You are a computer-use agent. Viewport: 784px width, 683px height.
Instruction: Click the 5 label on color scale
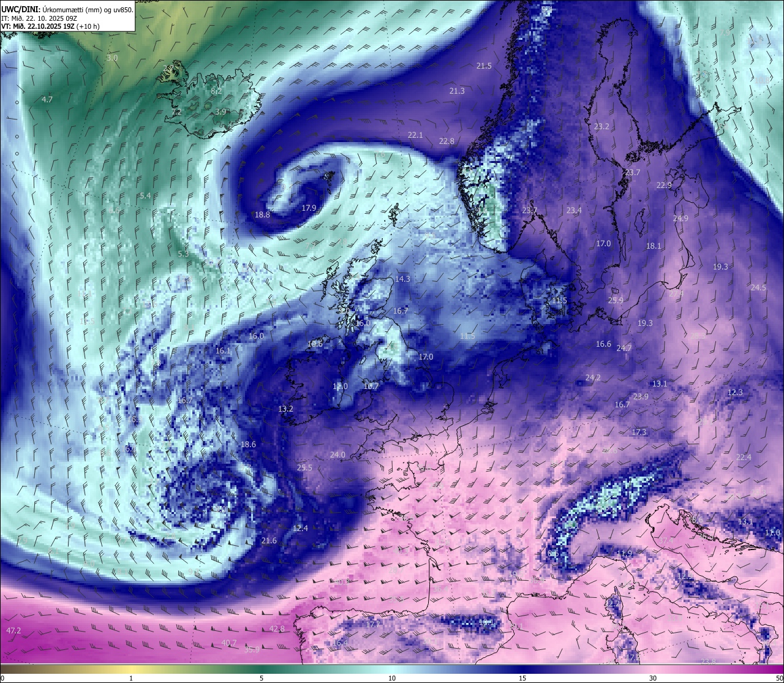[262, 678]
